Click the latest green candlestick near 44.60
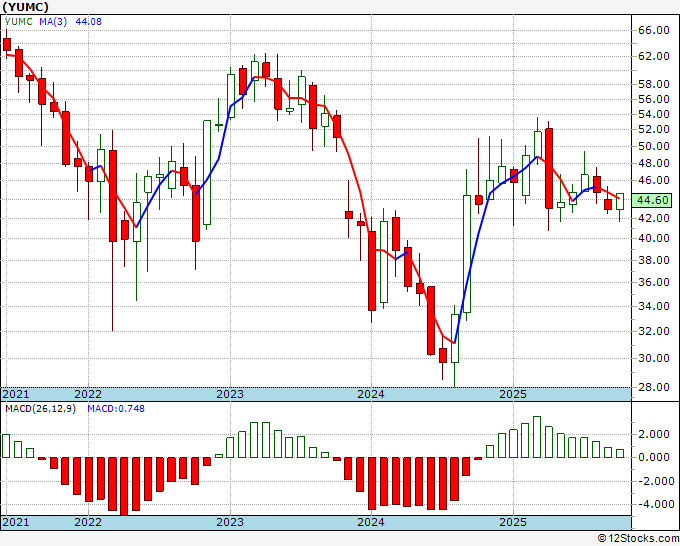This screenshot has height=546, width=680. pos(620,202)
